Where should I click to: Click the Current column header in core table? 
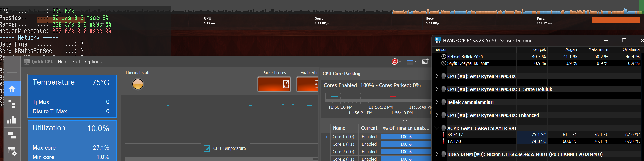tap(369, 128)
